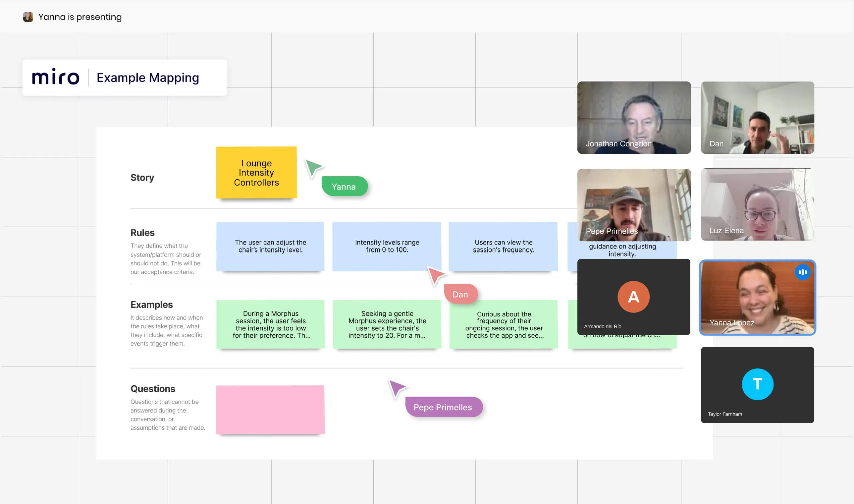Select the 'Seeking a gentle Morphus experience' sticky
854x504 pixels.
click(x=387, y=324)
